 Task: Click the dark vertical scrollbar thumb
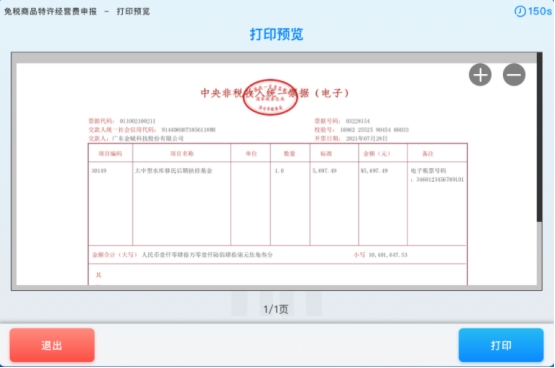pyautogui.click(x=539, y=137)
